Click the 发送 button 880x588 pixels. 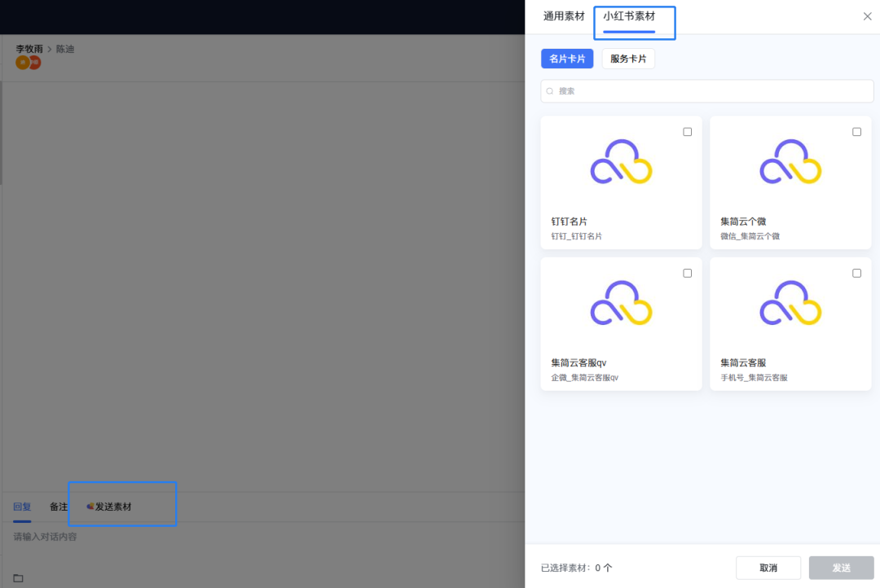841,568
